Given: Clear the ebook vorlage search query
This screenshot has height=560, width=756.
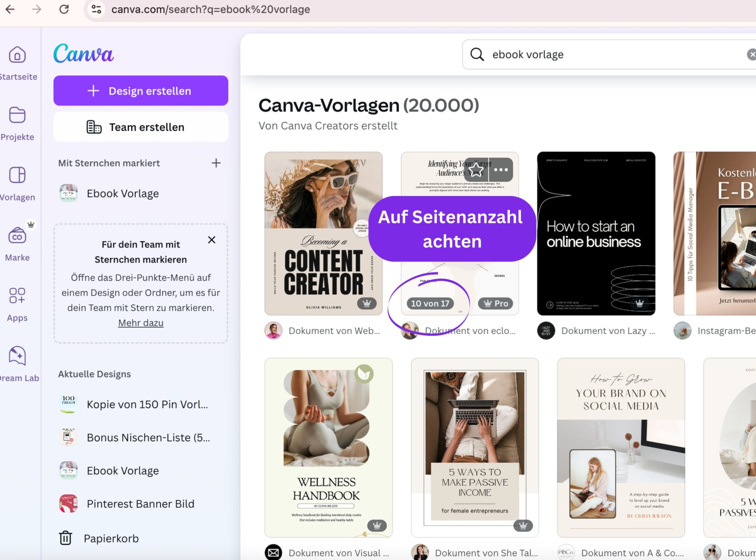Looking at the screenshot, I should pyautogui.click(x=753, y=54).
